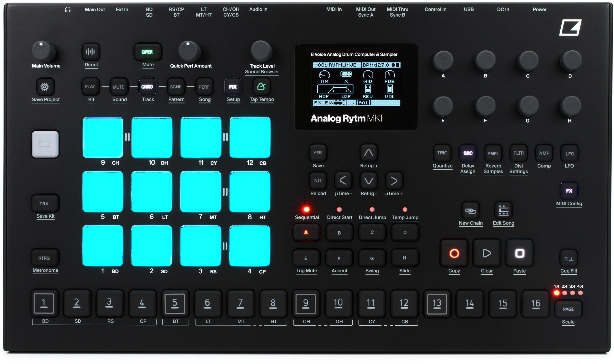Toggle the FX MIDI Config button
The height and width of the screenshot is (364, 614).
pyautogui.click(x=569, y=191)
